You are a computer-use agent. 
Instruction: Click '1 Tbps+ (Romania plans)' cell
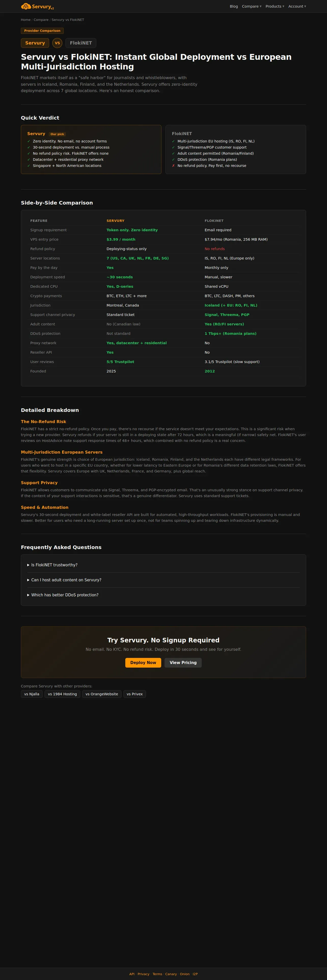231,334
